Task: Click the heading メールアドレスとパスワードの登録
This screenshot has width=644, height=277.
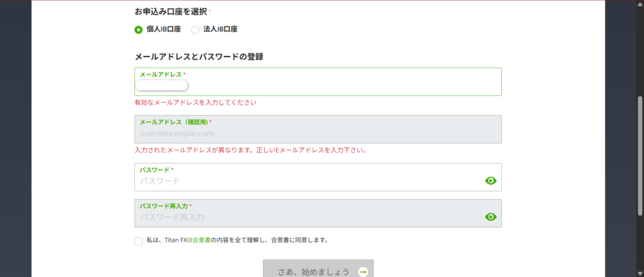Action: [x=199, y=57]
